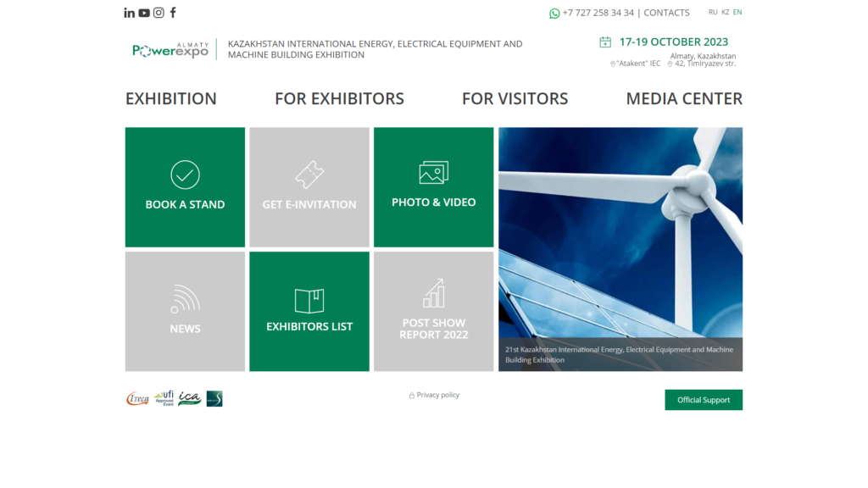Click the WhatsApp phone icon
This screenshot has height=488, width=868.
[x=555, y=13]
